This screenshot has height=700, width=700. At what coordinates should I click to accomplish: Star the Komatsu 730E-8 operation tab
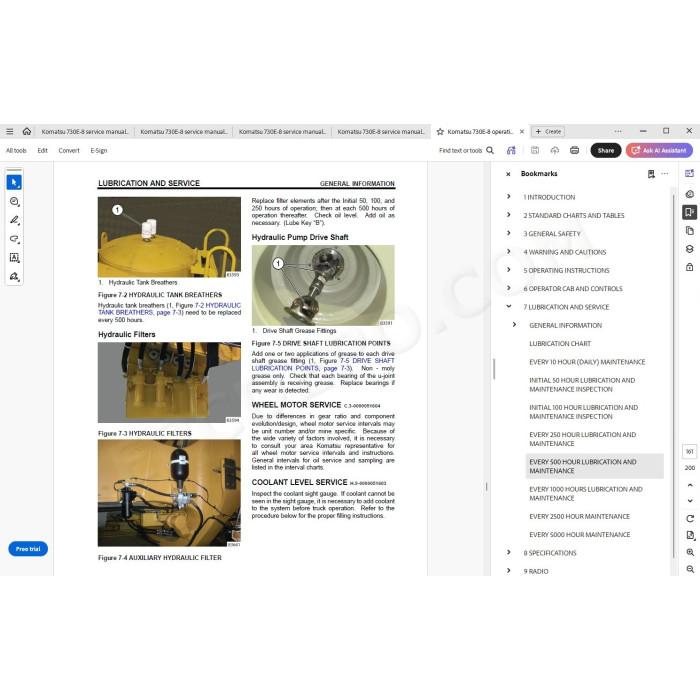coord(440,132)
